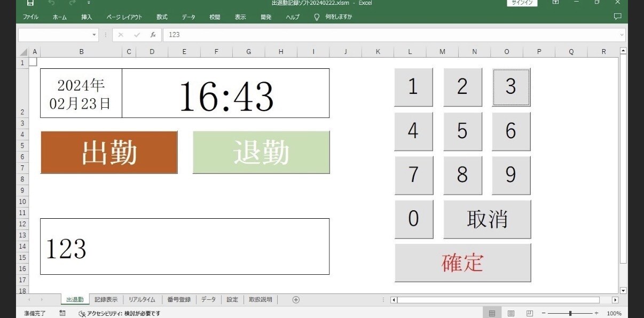Click the サインイン button
Viewport: 644px width, 318px height.
tap(522, 3)
